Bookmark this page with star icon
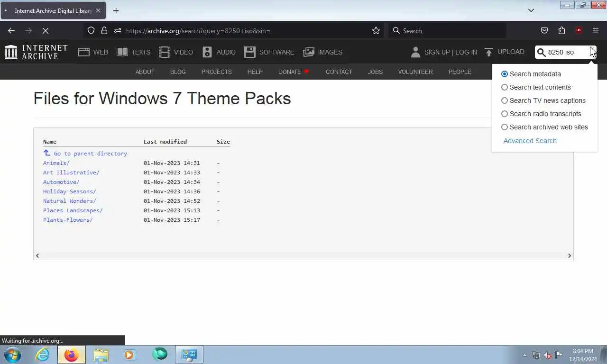Image resolution: width=607 pixels, height=364 pixels. point(376,31)
